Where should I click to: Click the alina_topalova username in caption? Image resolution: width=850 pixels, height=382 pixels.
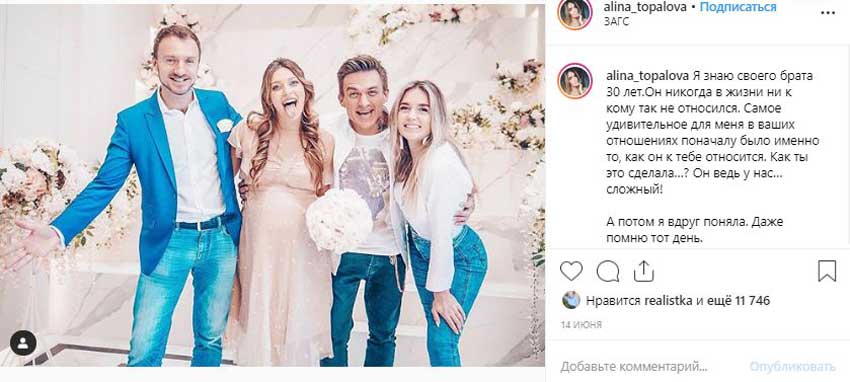tap(648, 75)
